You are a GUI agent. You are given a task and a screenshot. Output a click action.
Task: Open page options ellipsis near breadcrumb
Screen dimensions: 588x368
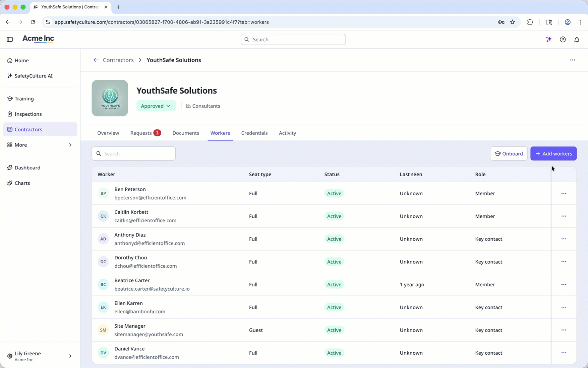click(x=573, y=60)
